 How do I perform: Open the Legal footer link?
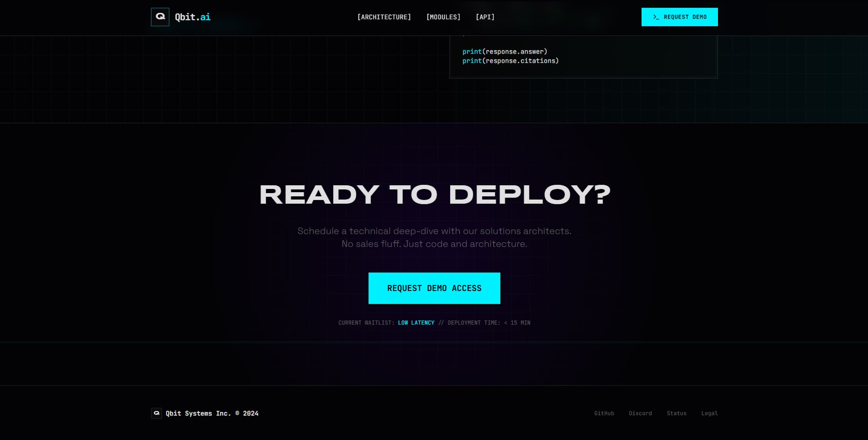tap(709, 413)
